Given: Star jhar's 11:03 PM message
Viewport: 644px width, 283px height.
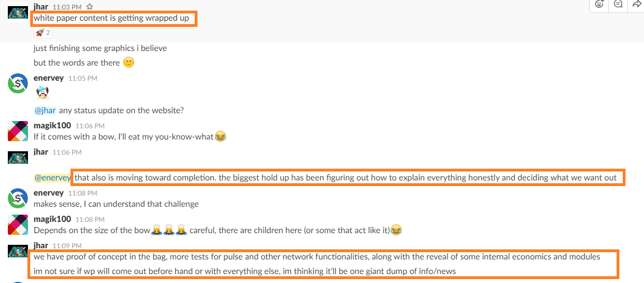Looking at the screenshot, I should (x=90, y=7).
